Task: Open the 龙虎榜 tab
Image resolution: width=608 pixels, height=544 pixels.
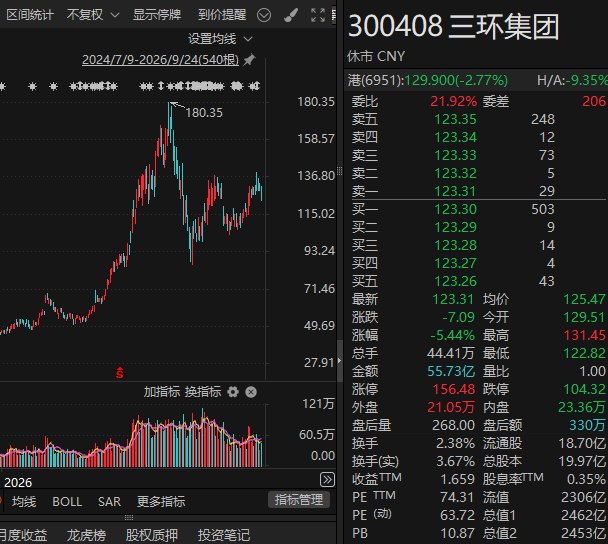Action: tap(86, 535)
